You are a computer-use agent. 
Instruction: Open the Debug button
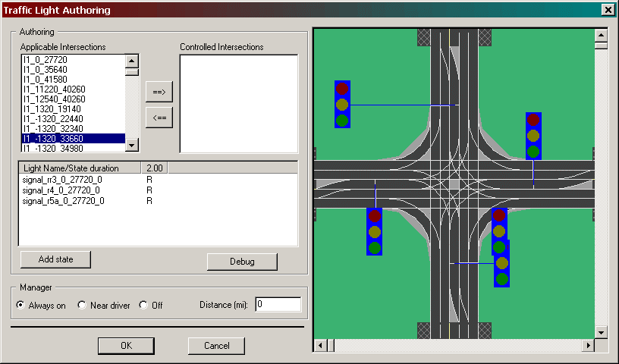(x=242, y=262)
